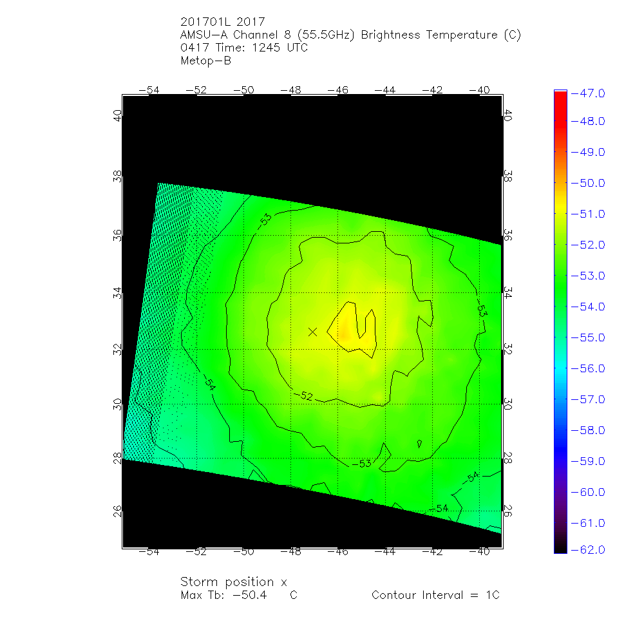This screenshot has width=644, height=644.
Task: Click the -54 longitude label on top axis
Action: (x=149, y=90)
